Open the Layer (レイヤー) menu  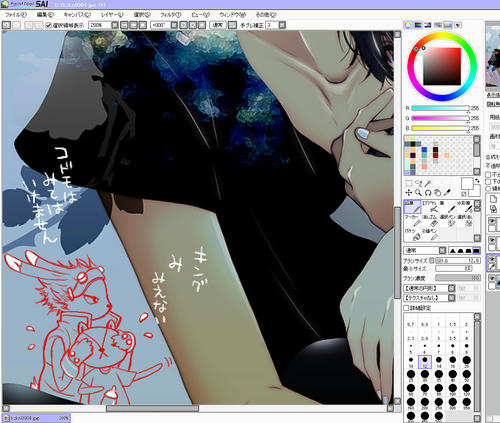112,15
